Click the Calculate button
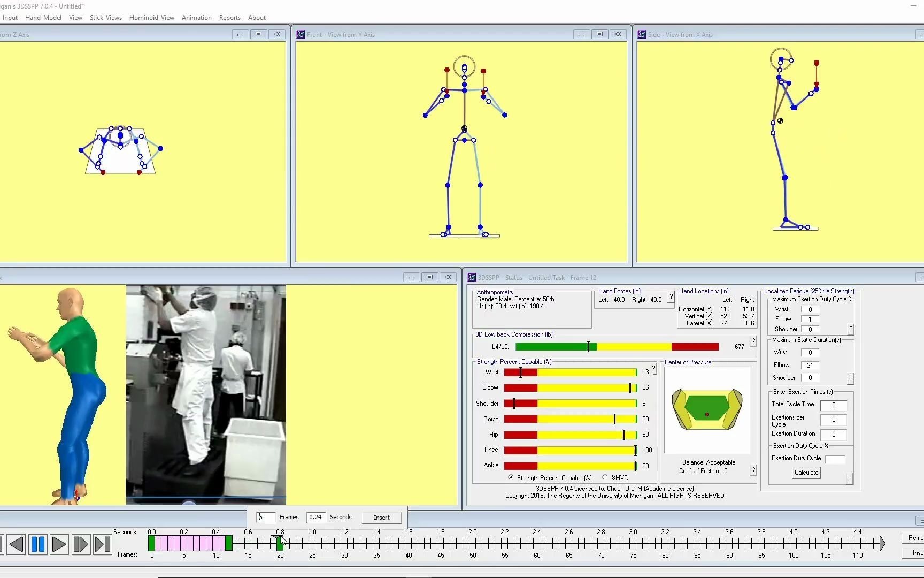The height and width of the screenshot is (578, 924). coord(806,473)
